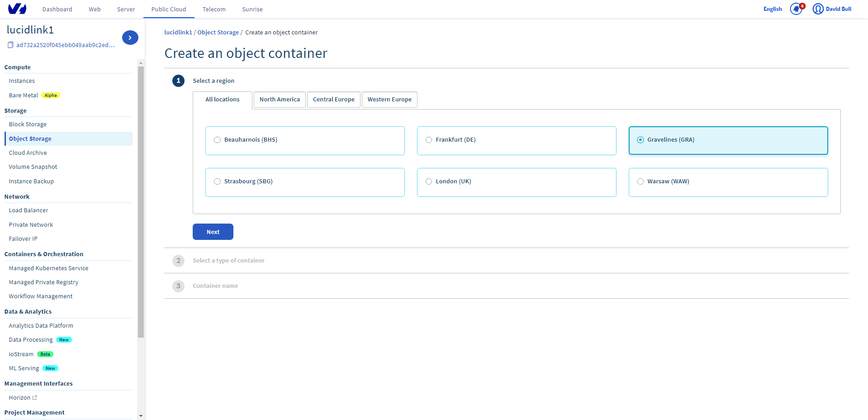Image resolution: width=868 pixels, height=420 pixels.
Task: Select Frankfurt (DE) region
Action: [x=517, y=140]
